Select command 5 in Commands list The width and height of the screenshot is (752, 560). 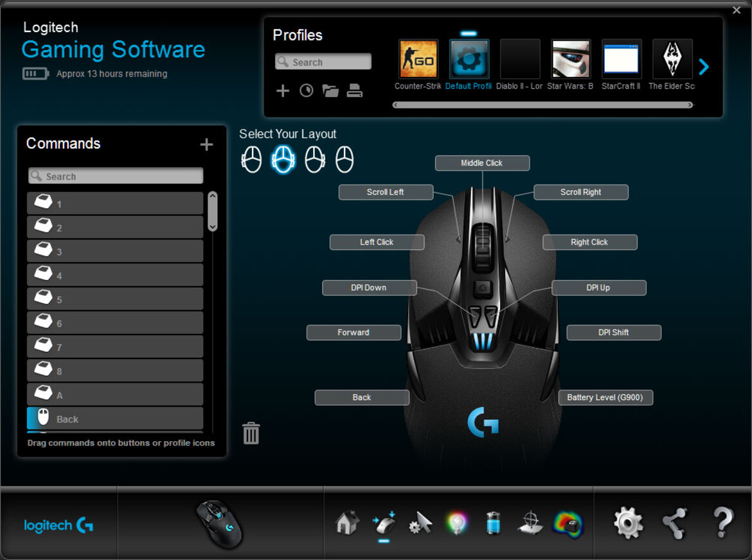tap(115, 299)
